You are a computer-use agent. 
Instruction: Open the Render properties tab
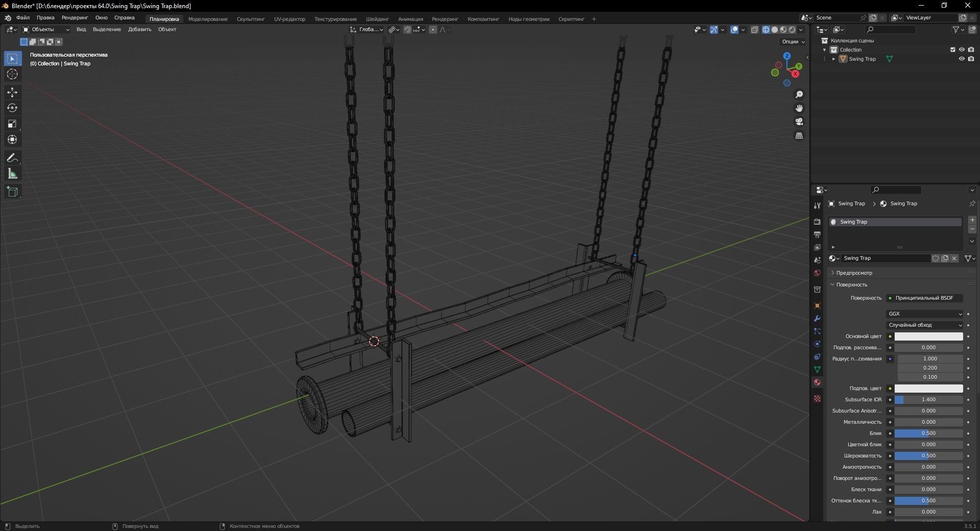point(817,222)
